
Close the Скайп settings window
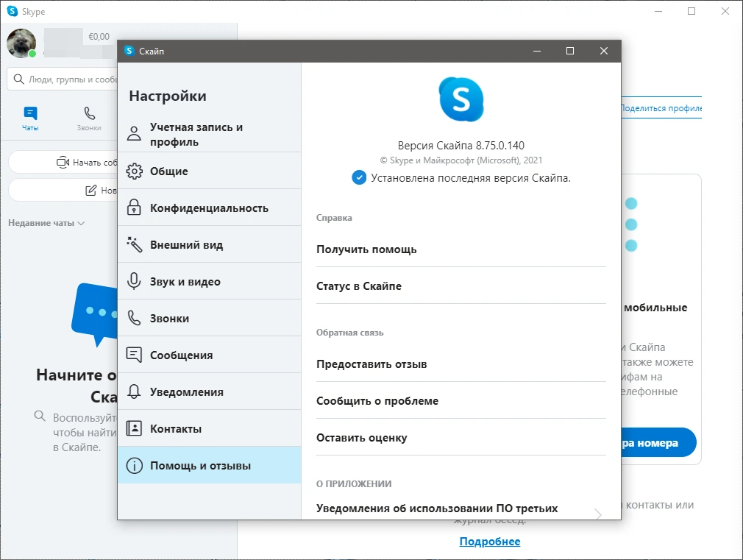604,51
